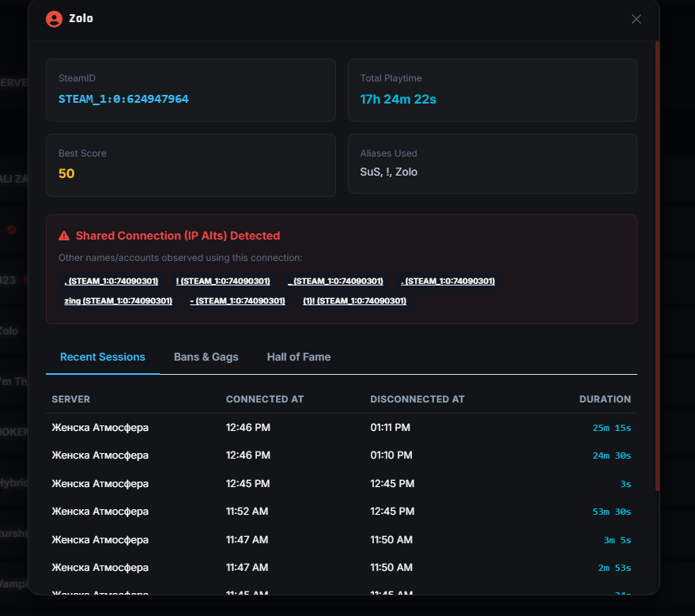Click the Duration column header
695x616 pixels.
tap(605, 399)
